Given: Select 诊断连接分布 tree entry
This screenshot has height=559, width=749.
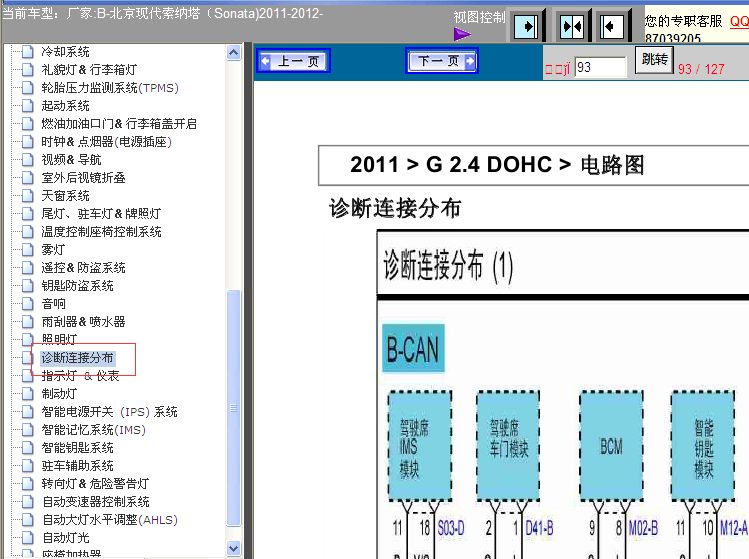Looking at the screenshot, I should 77,358.
